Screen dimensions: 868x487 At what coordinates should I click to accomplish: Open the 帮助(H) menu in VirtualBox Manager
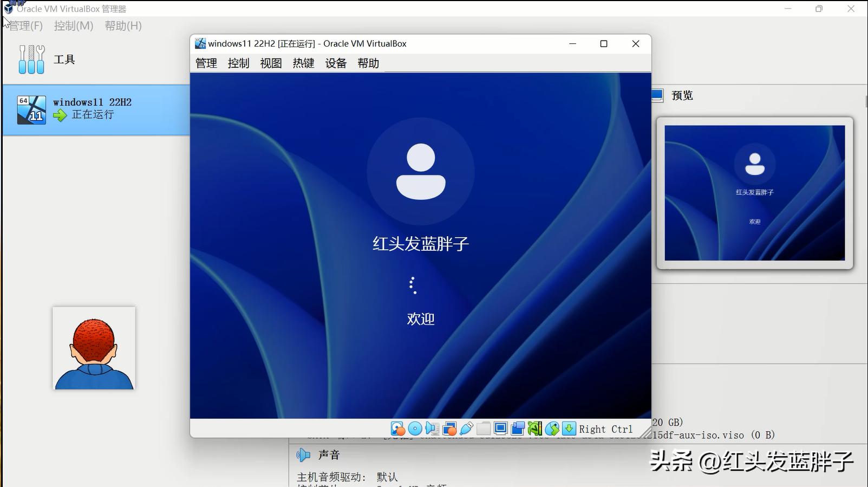[123, 26]
